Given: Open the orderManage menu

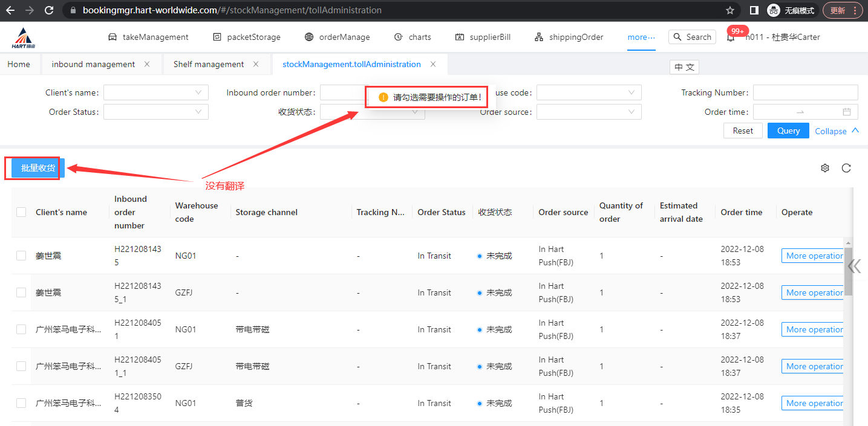Looking at the screenshot, I should (x=337, y=37).
